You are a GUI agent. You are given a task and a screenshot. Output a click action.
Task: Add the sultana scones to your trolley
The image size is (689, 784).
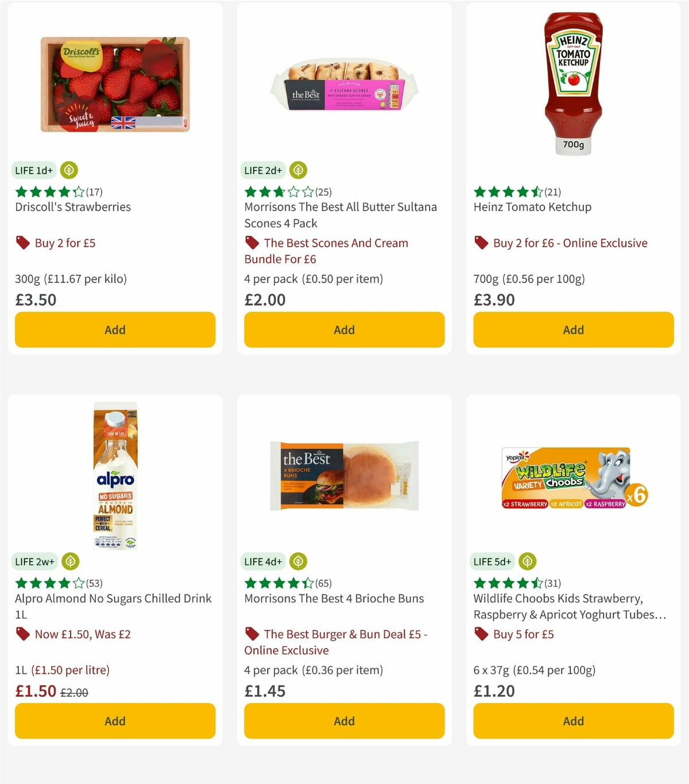pos(343,329)
